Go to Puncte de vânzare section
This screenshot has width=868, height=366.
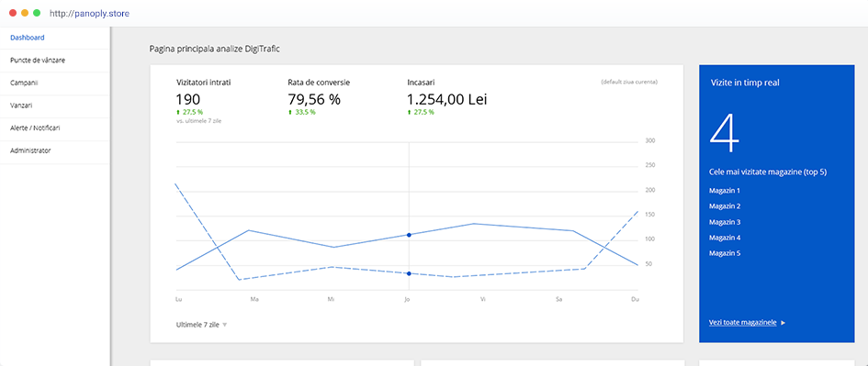[38, 61]
